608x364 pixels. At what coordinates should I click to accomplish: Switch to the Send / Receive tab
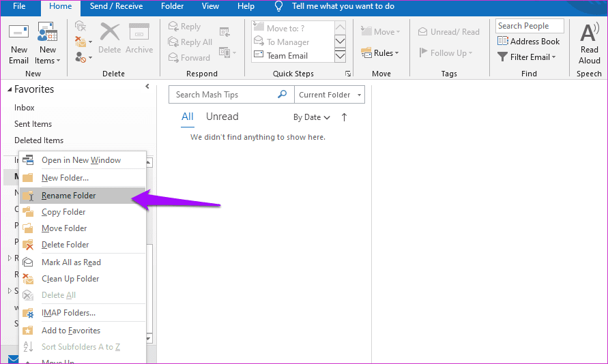(x=117, y=7)
